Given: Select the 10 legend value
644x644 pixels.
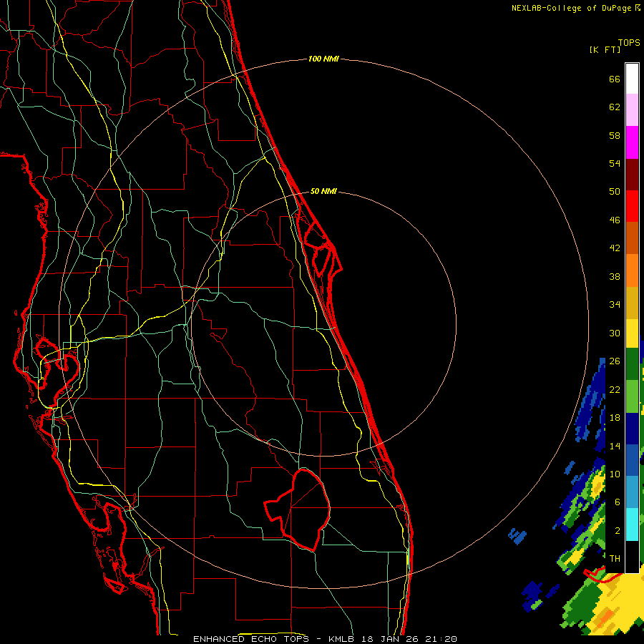Looking at the screenshot, I should coord(615,474).
